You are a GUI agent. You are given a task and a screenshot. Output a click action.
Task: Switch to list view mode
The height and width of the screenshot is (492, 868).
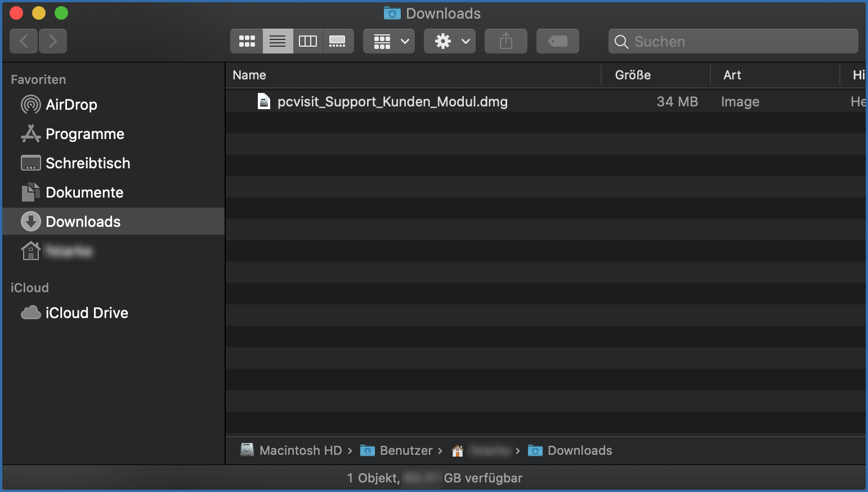point(278,41)
